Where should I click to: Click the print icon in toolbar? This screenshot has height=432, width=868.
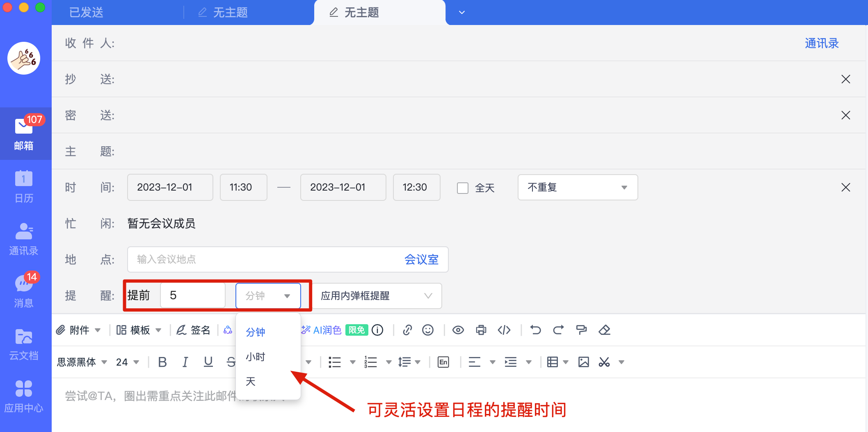481,330
